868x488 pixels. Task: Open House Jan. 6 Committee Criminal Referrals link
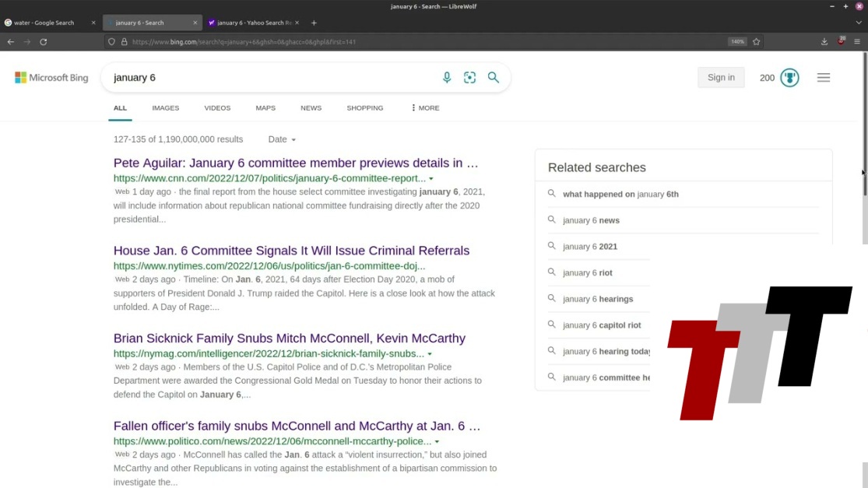coord(291,251)
